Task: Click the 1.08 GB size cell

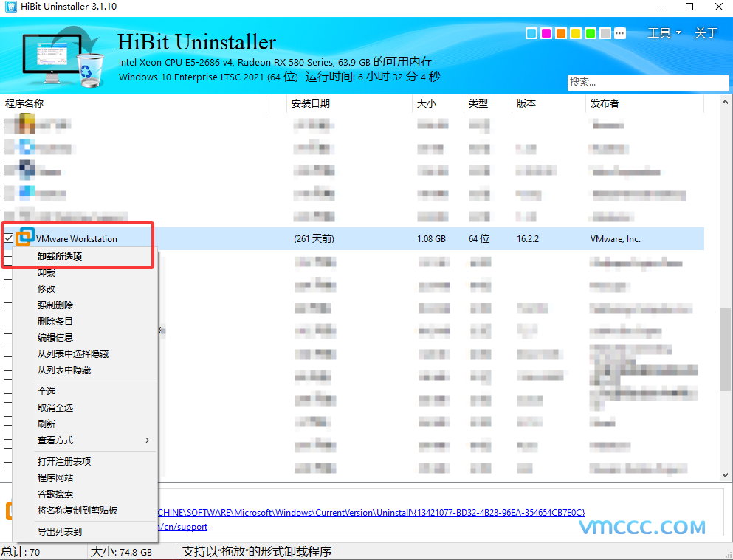Action: tap(431, 238)
